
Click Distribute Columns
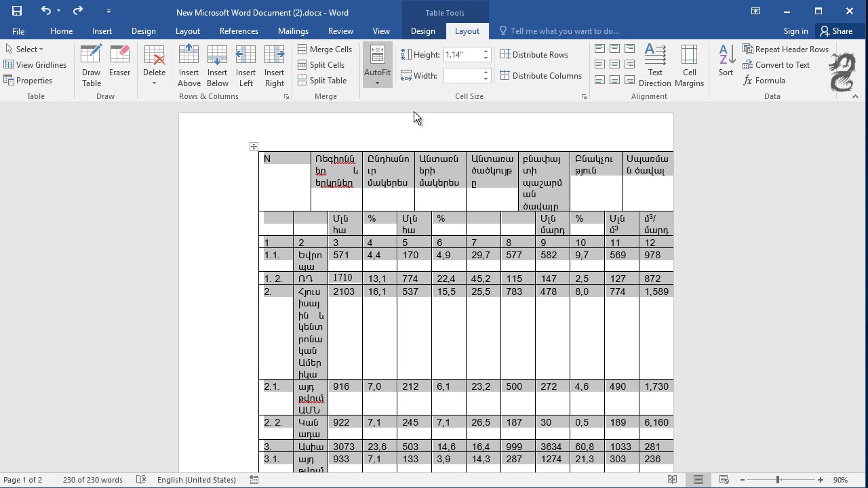541,75
